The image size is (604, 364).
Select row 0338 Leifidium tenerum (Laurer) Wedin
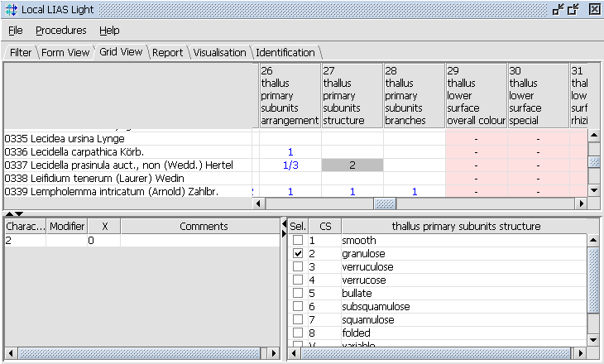[x=128, y=179]
